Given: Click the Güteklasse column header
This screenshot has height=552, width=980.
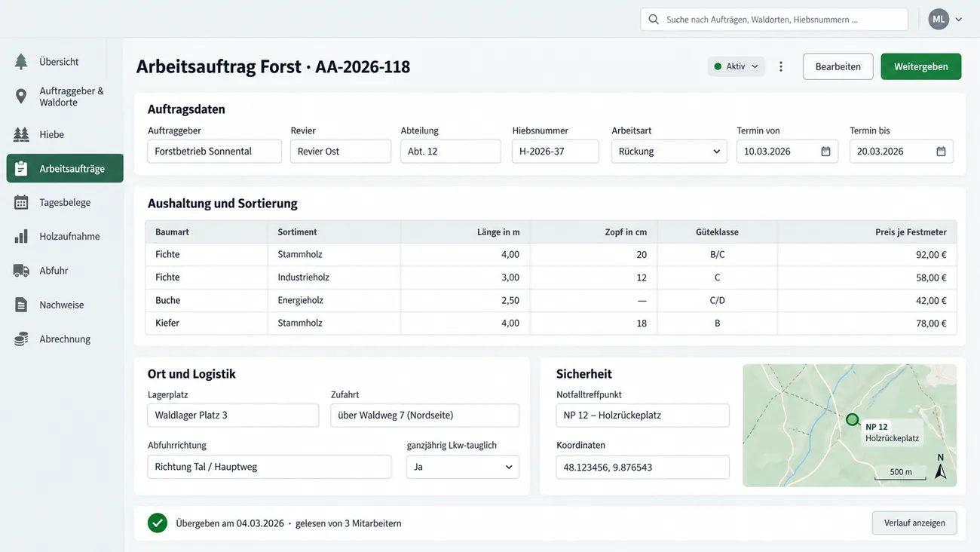Looking at the screenshot, I should 717,232.
